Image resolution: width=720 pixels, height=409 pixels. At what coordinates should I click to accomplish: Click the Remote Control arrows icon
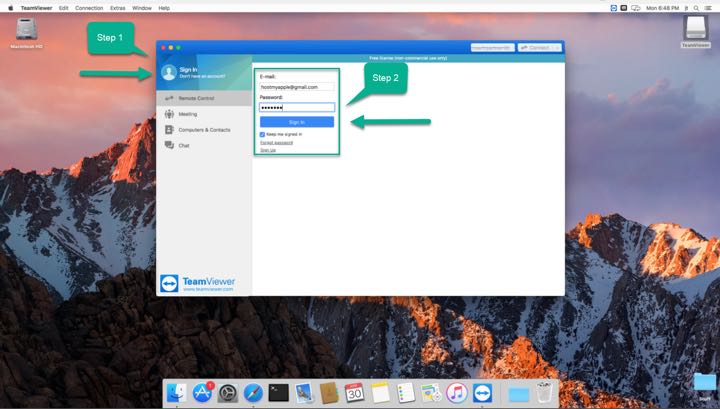pos(169,98)
